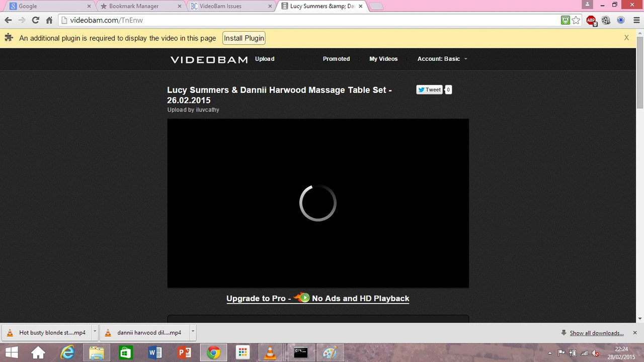The width and height of the screenshot is (644, 362).
Task: Open the downloaded Hot busty blonde mp4 item
Action: coord(47,333)
